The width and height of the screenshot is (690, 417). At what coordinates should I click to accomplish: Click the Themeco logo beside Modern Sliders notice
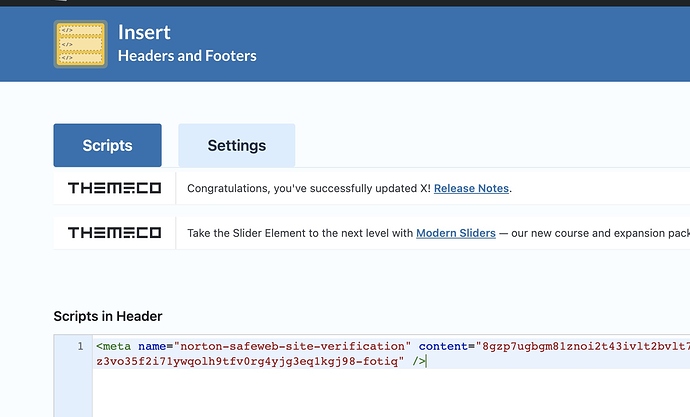tap(114, 233)
